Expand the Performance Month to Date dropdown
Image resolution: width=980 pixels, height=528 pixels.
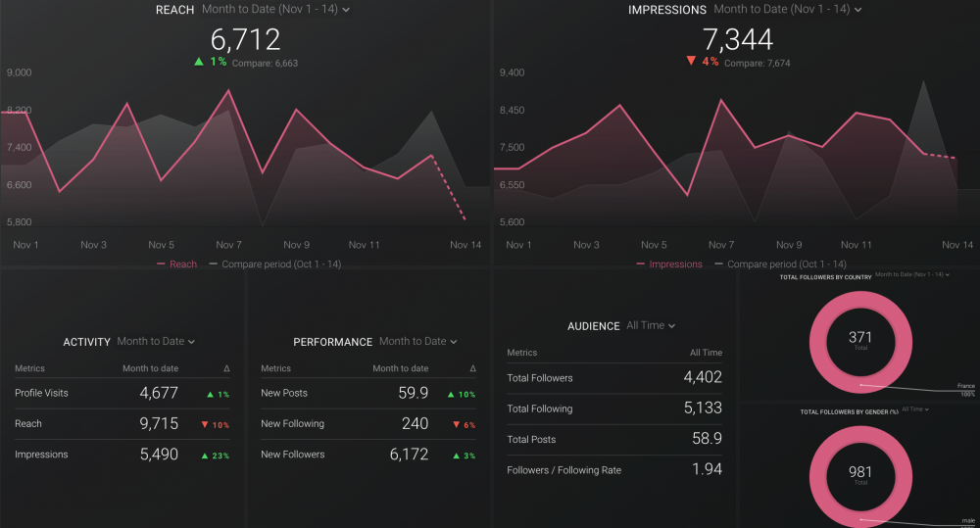point(418,341)
